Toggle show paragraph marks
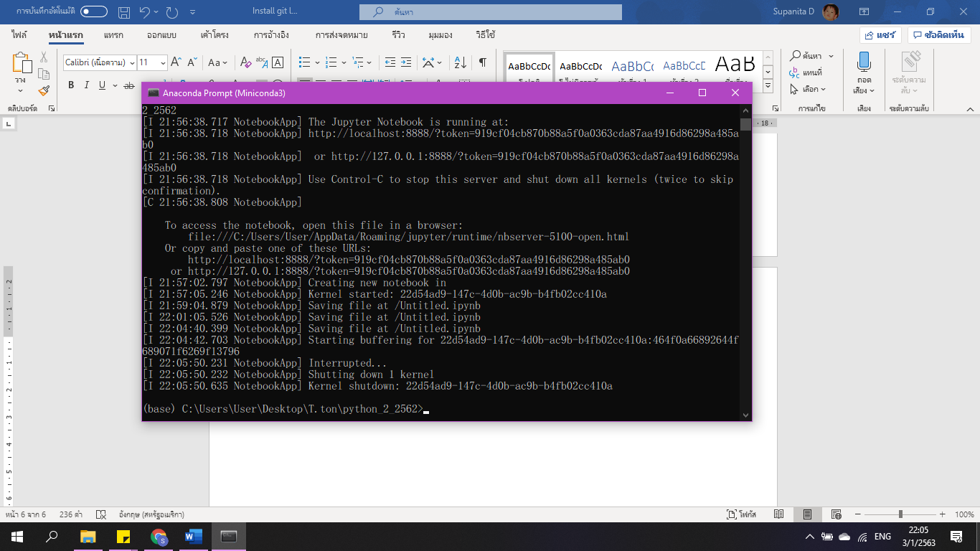The width and height of the screenshot is (980, 551). click(483, 62)
